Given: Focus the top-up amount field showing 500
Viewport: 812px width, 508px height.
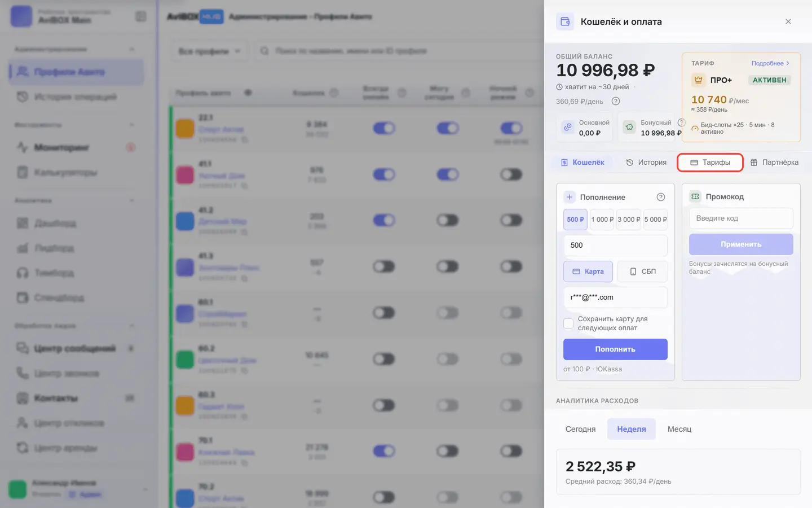Looking at the screenshot, I should (615, 246).
